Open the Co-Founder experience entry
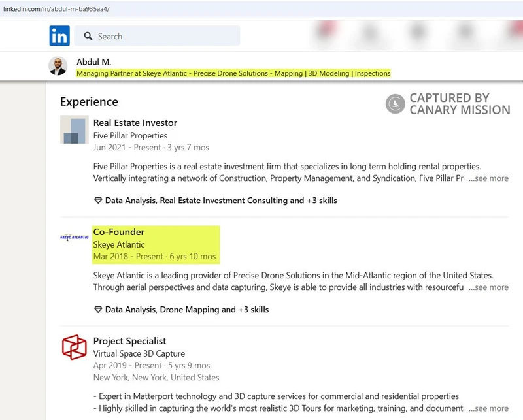 (x=118, y=232)
